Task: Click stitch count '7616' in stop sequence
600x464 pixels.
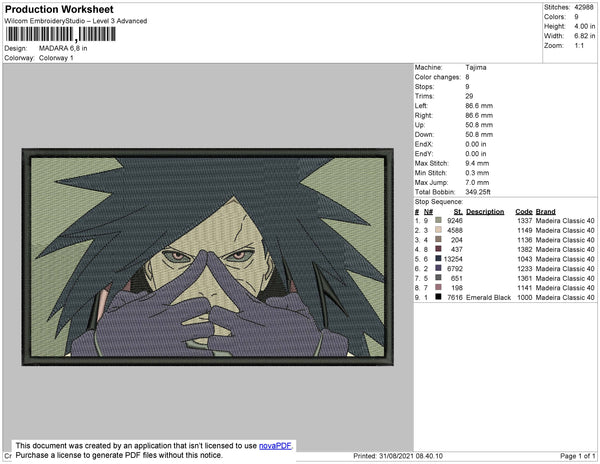Action: (455, 297)
